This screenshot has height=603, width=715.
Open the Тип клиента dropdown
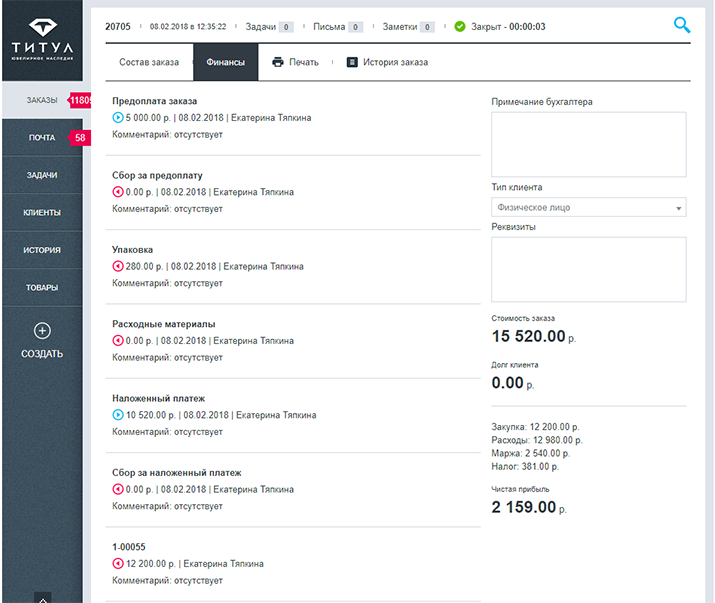pos(588,208)
